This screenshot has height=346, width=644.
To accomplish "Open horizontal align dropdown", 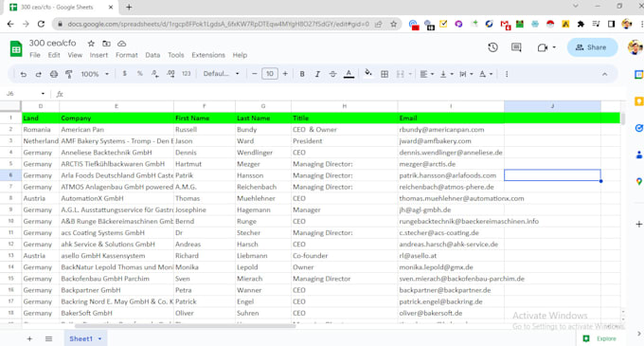I will [x=427, y=74].
